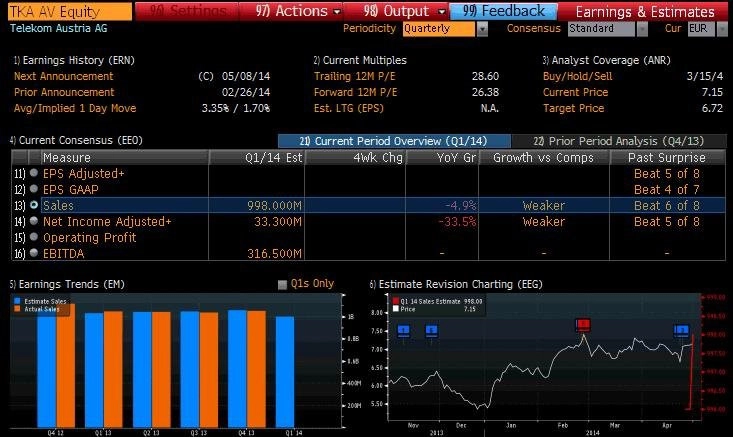733x437 pixels.
Task: Click the 4Wk Chg column header
Action: [x=355, y=158]
